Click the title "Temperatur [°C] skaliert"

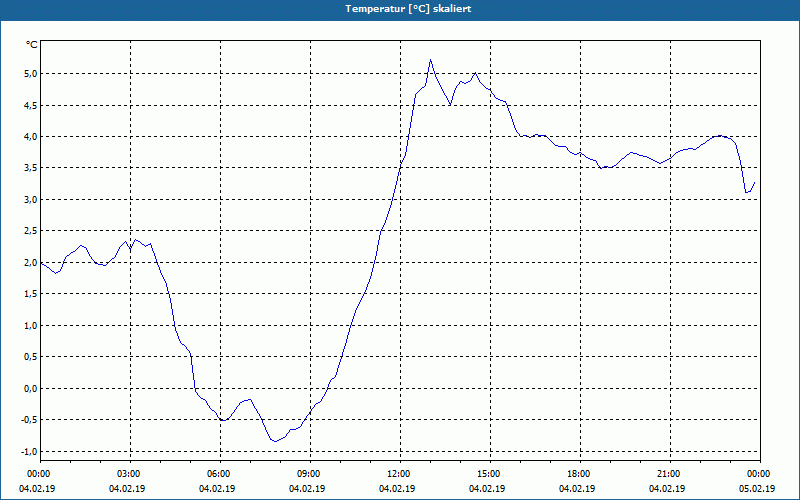(408, 9)
